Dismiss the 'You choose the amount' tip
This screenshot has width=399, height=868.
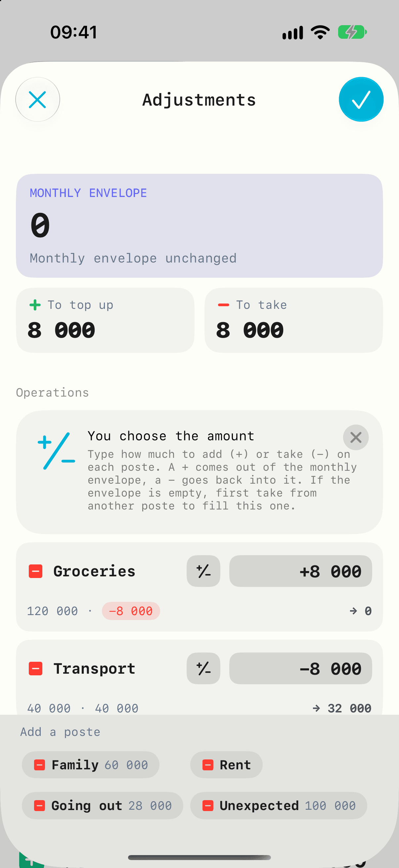click(x=356, y=437)
